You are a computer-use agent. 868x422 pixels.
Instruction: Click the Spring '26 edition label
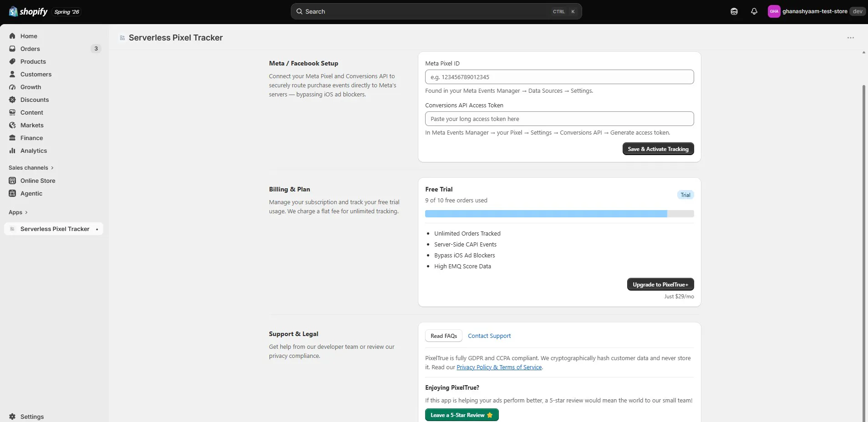click(67, 12)
